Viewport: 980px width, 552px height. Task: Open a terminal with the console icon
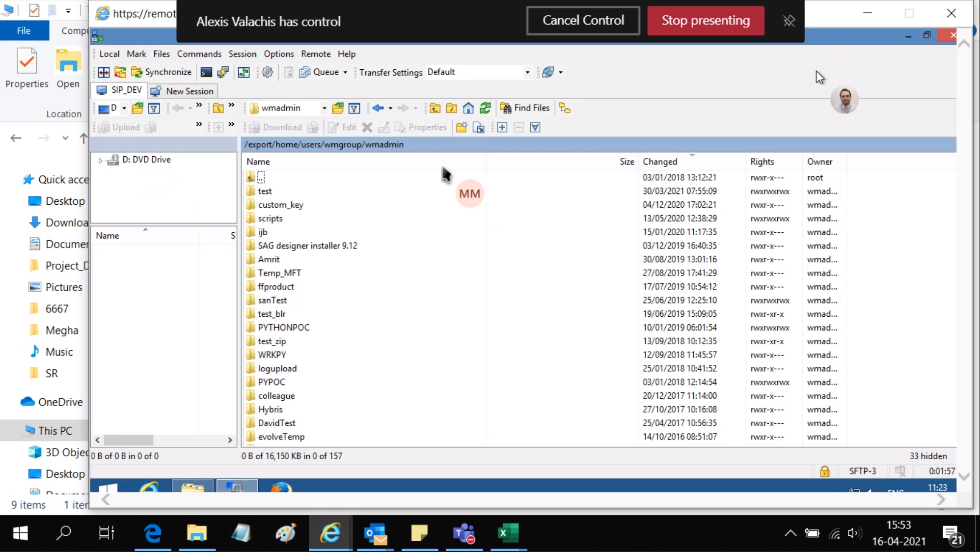pos(206,72)
